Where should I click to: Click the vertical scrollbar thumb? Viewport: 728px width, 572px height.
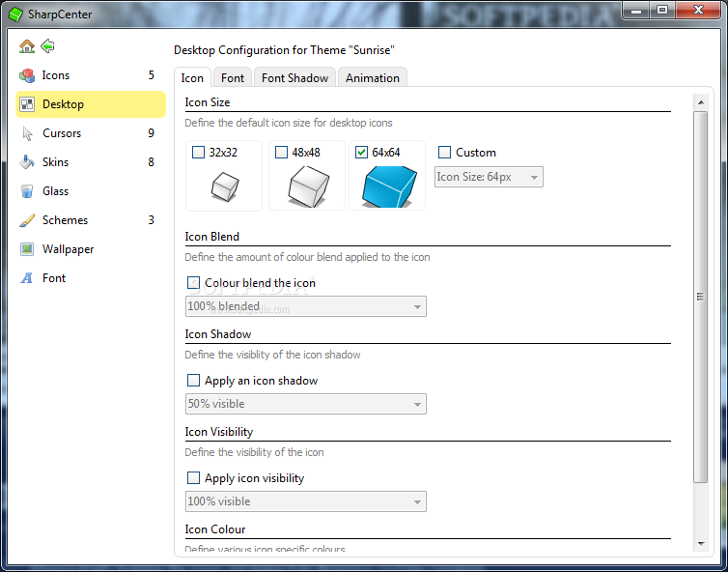coord(701,297)
